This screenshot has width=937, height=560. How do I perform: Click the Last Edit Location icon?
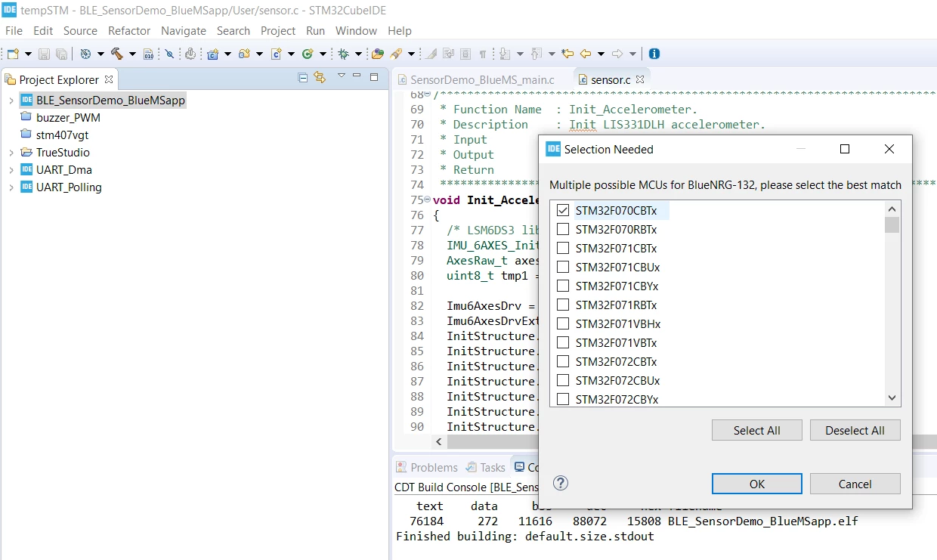[x=567, y=54]
